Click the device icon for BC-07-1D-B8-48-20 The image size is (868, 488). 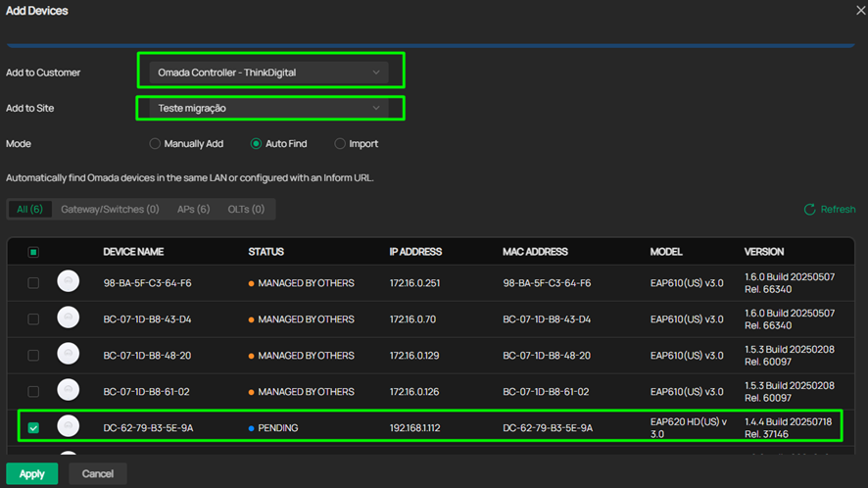68,356
